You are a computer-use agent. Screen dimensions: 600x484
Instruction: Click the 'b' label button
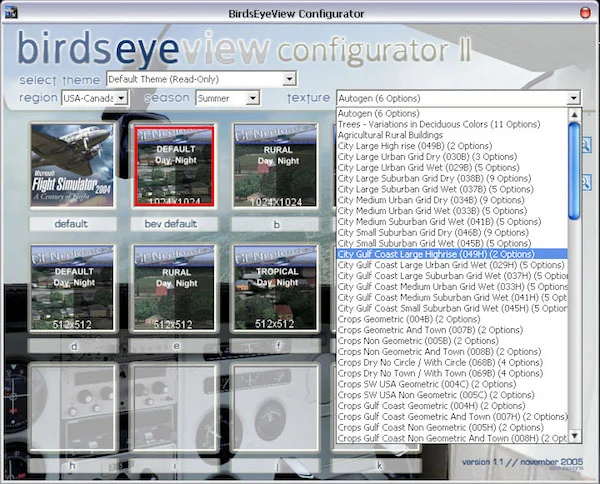pyautogui.click(x=275, y=224)
